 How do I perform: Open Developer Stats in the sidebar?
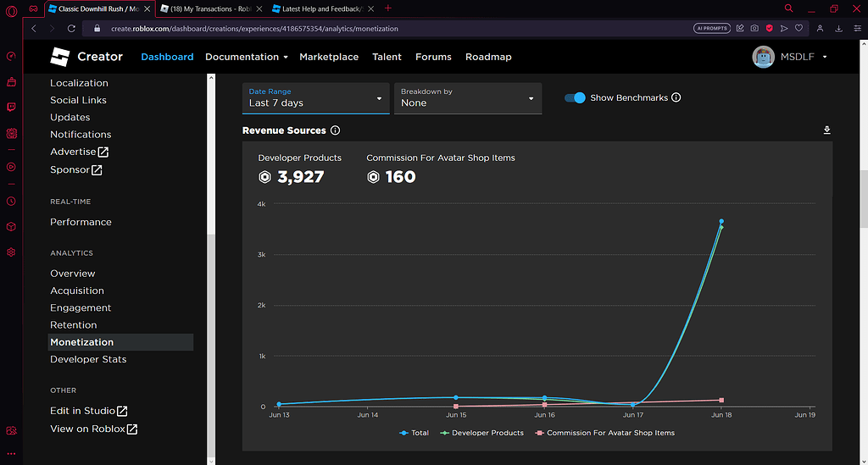tap(88, 359)
